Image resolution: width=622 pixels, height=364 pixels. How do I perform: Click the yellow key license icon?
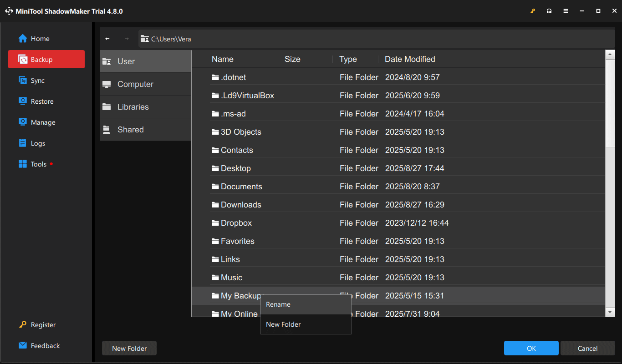533,10
